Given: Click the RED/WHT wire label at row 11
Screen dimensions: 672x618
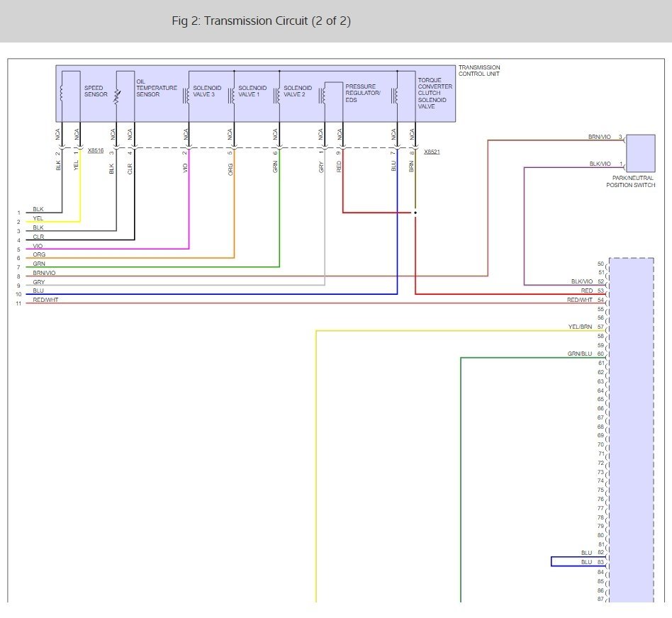Looking at the screenshot, I should 45,300.
